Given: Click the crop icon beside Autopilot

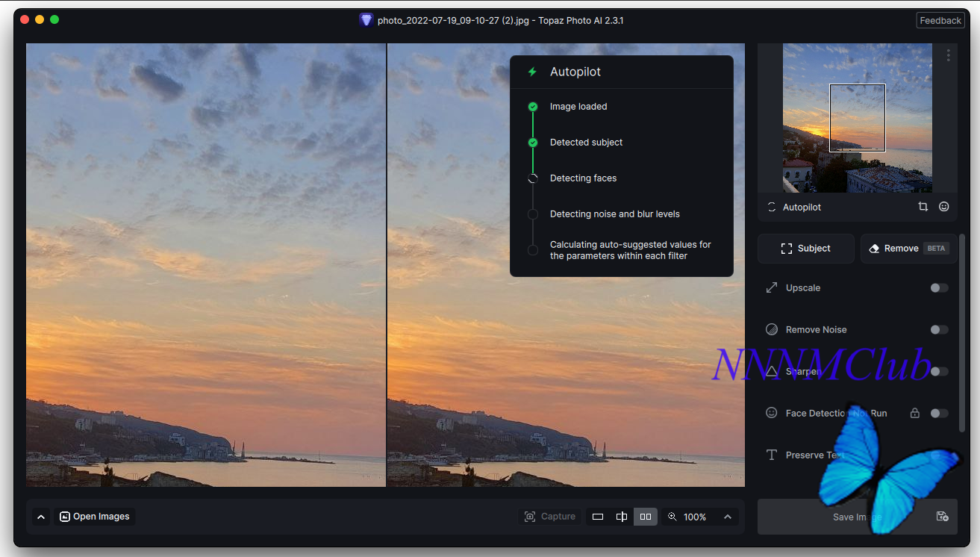Looking at the screenshot, I should (923, 207).
